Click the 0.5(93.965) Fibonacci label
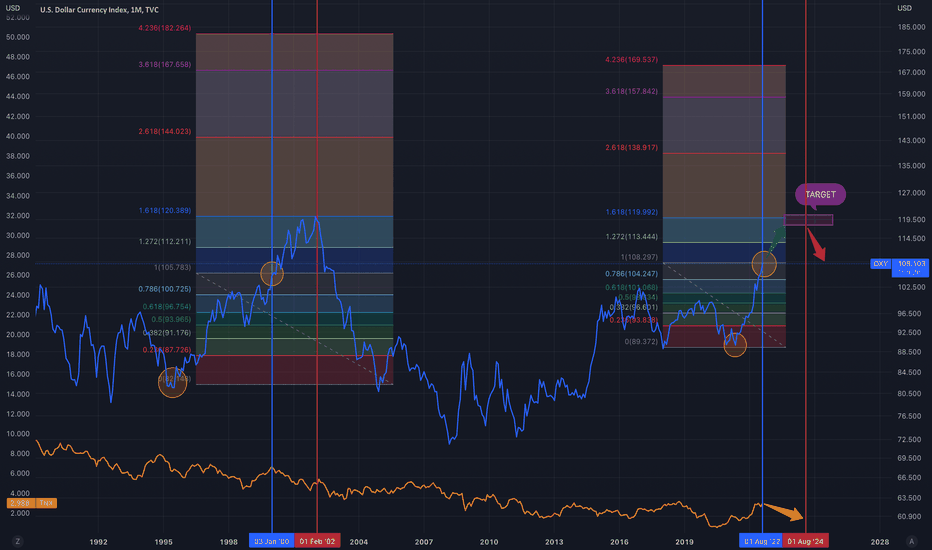The height and width of the screenshot is (550, 932). [x=171, y=319]
